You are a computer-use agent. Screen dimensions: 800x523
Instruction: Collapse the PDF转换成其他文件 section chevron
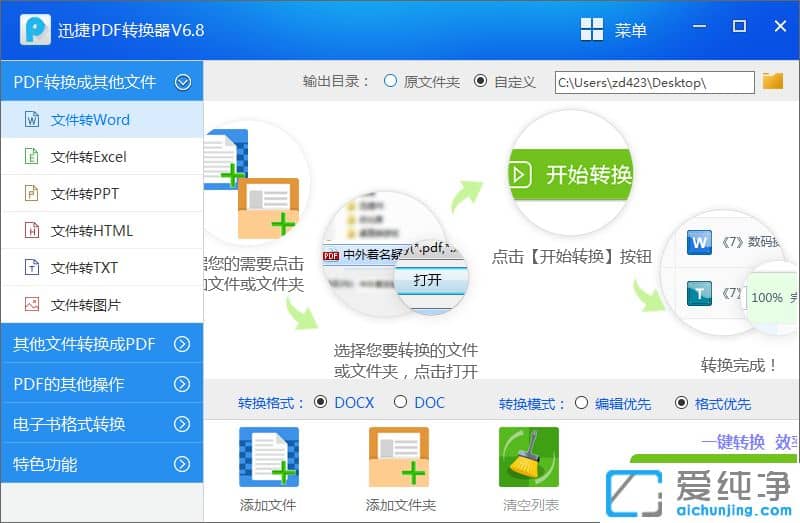(x=183, y=82)
